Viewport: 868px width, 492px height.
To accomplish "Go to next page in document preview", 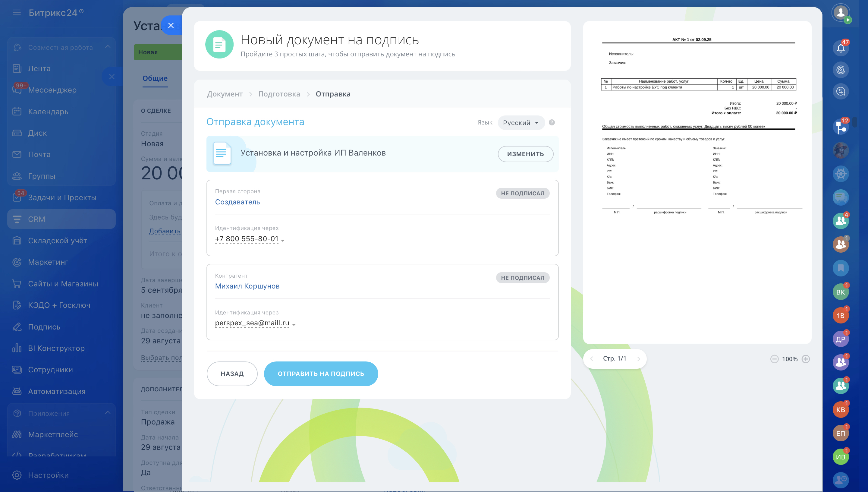I will pyautogui.click(x=638, y=359).
